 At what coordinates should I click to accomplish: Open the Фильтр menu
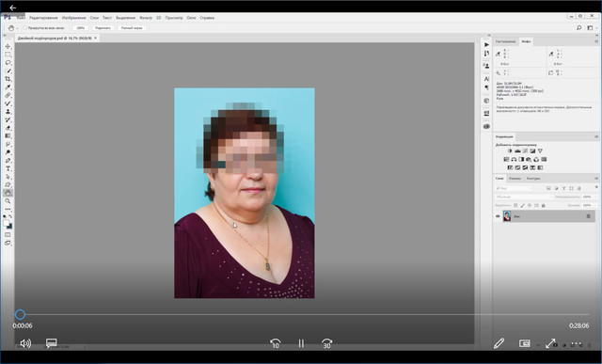click(146, 18)
